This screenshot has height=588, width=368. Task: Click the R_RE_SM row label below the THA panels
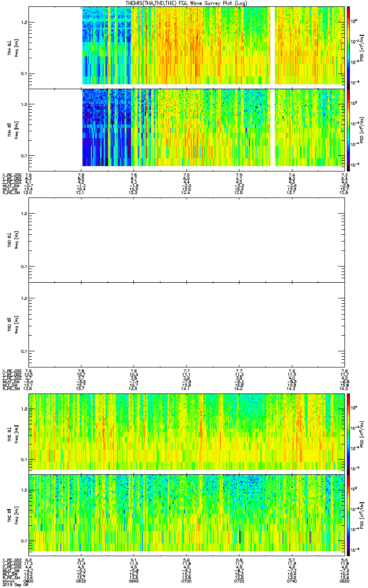[11, 194]
